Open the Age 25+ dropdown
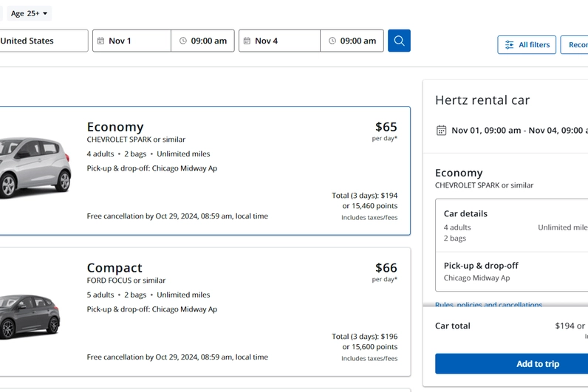This screenshot has height=392, width=588. tap(30, 13)
